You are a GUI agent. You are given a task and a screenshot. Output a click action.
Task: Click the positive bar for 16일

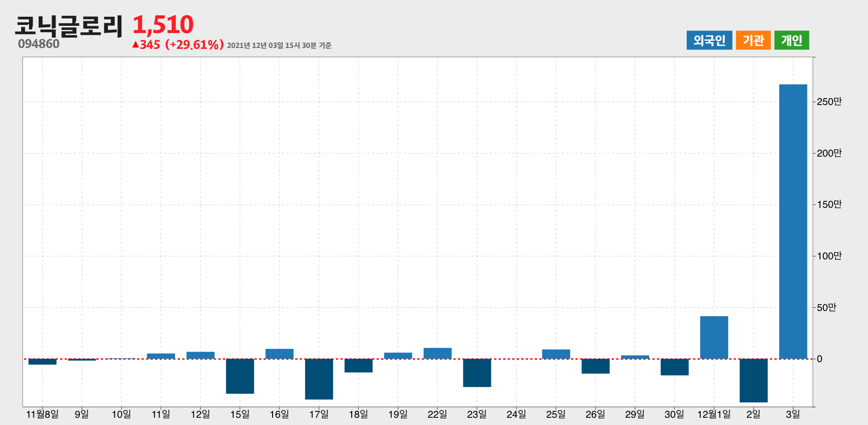click(279, 354)
